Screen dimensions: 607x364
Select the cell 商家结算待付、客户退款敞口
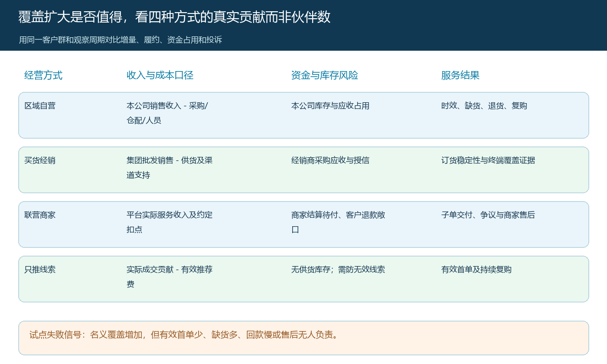338,222
